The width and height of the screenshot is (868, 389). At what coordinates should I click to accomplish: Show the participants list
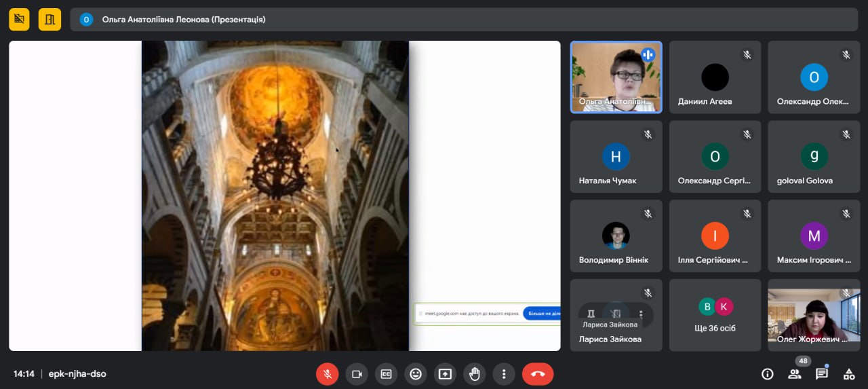pyautogui.click(x=794, y=374)
